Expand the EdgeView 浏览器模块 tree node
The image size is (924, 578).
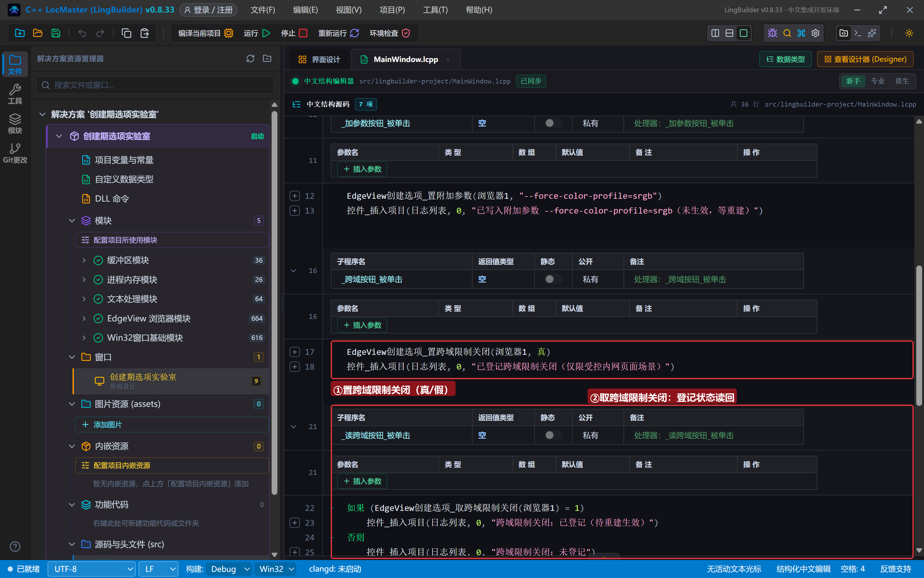tap(84, 319)
